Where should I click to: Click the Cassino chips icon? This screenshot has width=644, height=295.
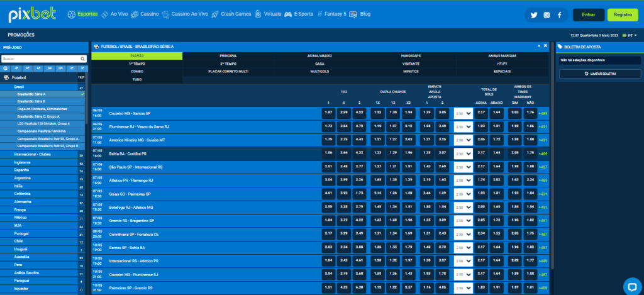[135, 14]
